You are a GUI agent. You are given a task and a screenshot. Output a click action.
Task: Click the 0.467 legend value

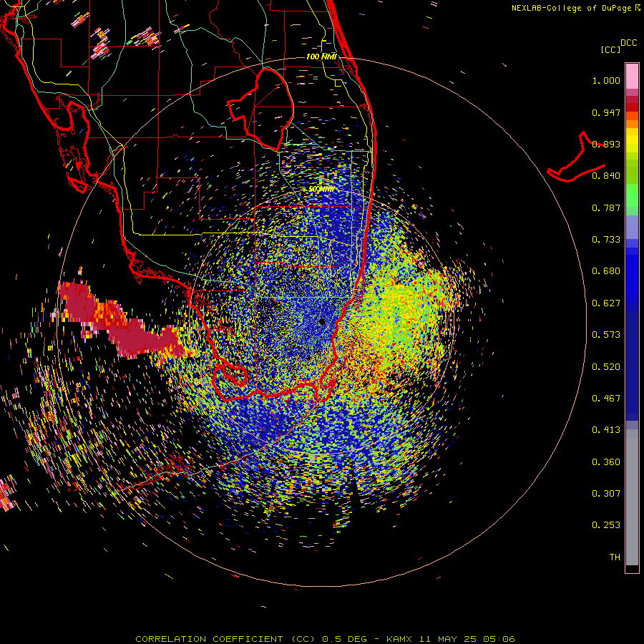[606, 399]
